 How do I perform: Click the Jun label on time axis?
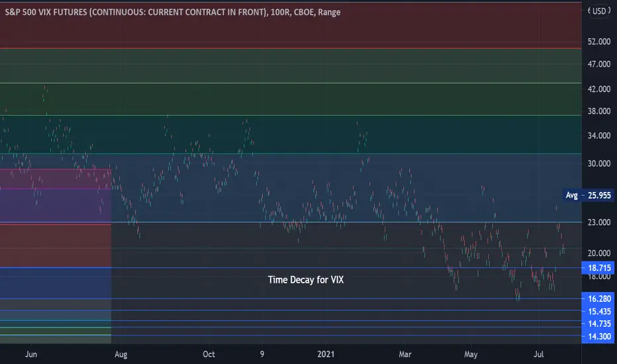coord(31,354)
